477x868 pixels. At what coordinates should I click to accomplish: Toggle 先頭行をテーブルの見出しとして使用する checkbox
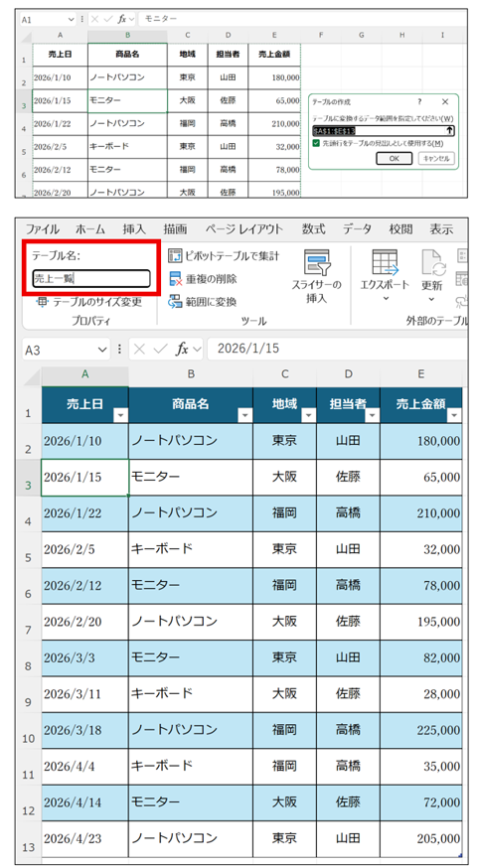(316, 143)
